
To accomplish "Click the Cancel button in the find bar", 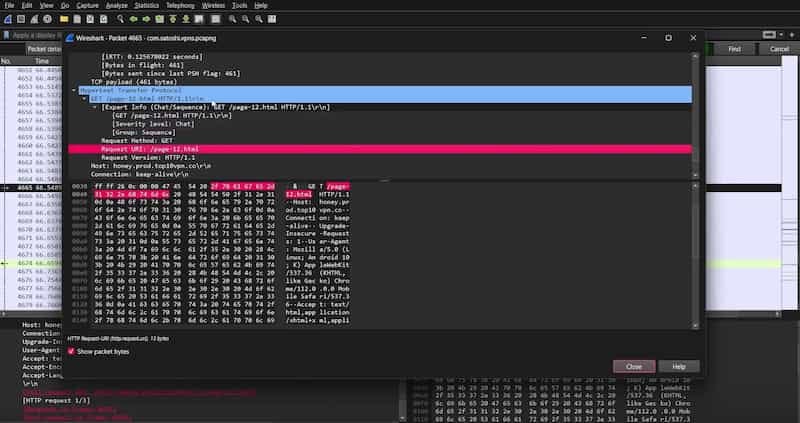I will coord(779,49).
